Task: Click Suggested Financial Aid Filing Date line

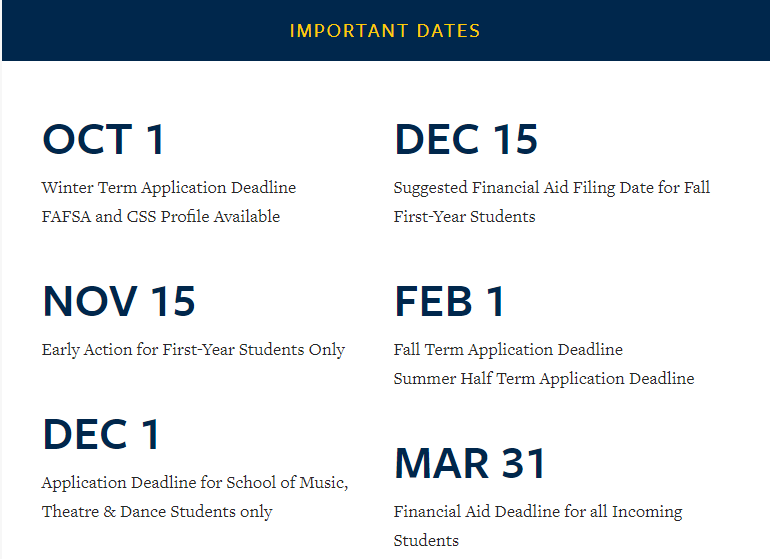Action: pos(552,188)
